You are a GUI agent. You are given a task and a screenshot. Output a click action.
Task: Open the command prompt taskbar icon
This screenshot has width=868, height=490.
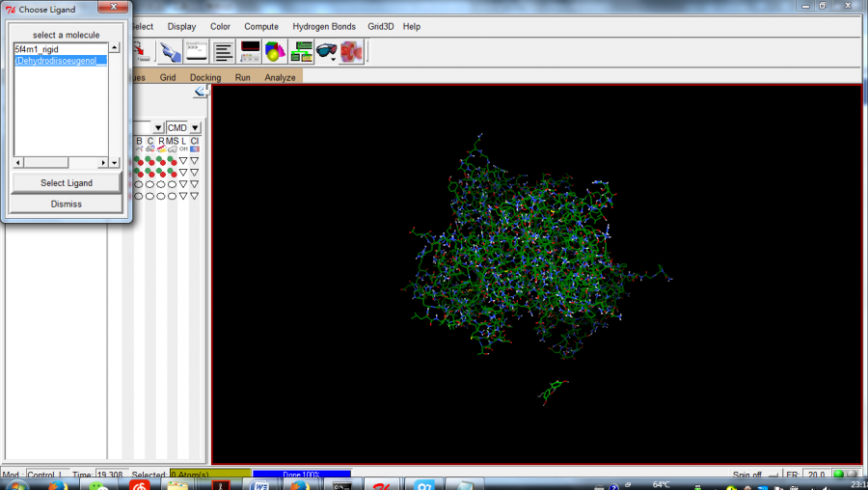(341, 485)
